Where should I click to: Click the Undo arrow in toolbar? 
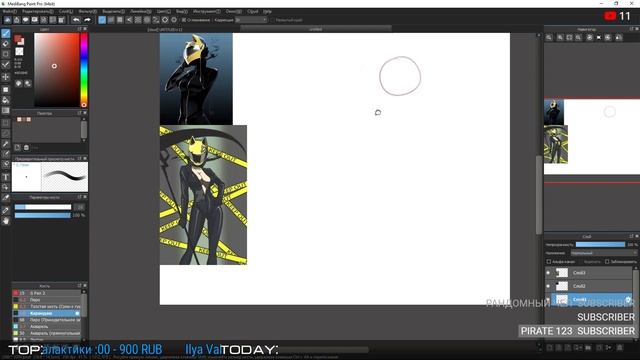click(76, 20)
